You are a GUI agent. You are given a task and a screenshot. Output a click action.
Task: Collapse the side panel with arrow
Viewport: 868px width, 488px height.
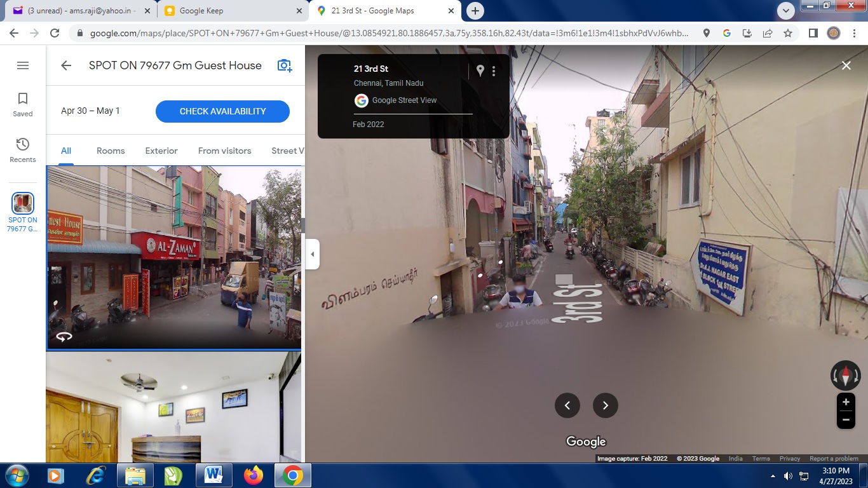pyautogui.click(x=312, y=254)
